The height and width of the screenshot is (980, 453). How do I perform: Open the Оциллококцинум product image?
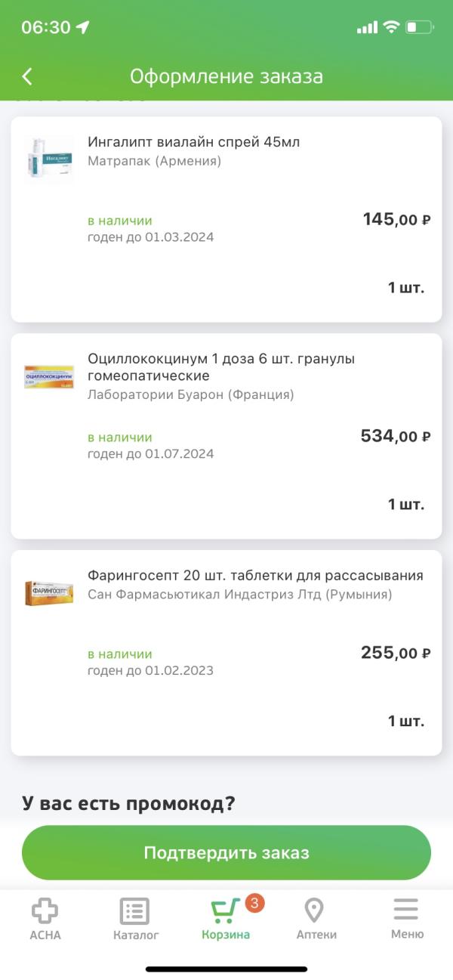pos(48,376)
